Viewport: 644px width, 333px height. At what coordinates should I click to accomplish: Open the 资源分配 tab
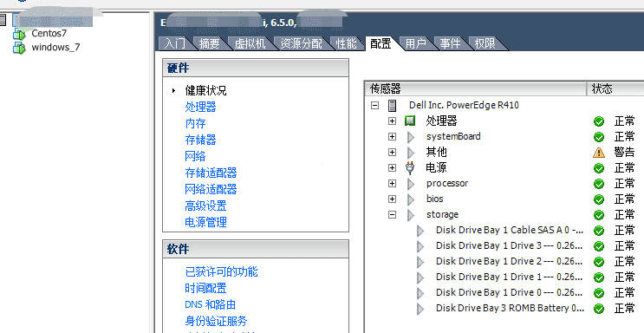pyautogui.click(x=302, y=43)
